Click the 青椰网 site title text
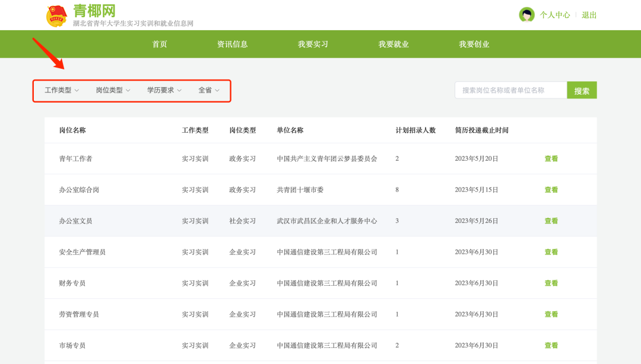 (x=94, y=11)
